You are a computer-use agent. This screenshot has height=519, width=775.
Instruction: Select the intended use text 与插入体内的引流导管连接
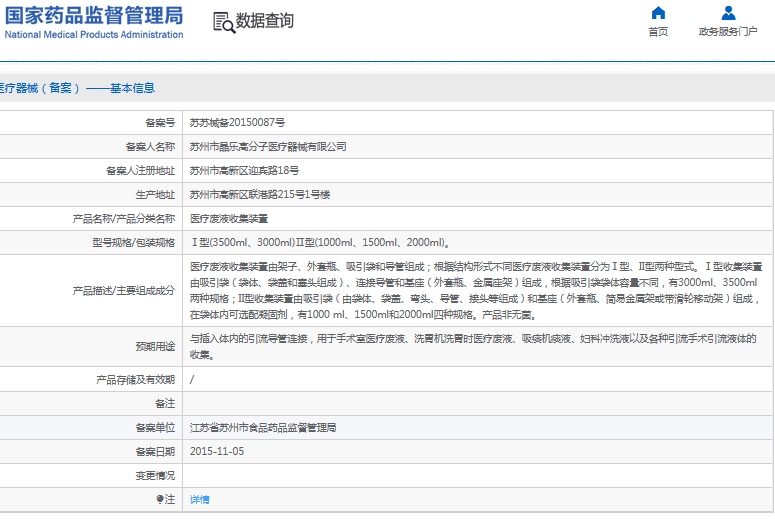(x=249, y=339)
